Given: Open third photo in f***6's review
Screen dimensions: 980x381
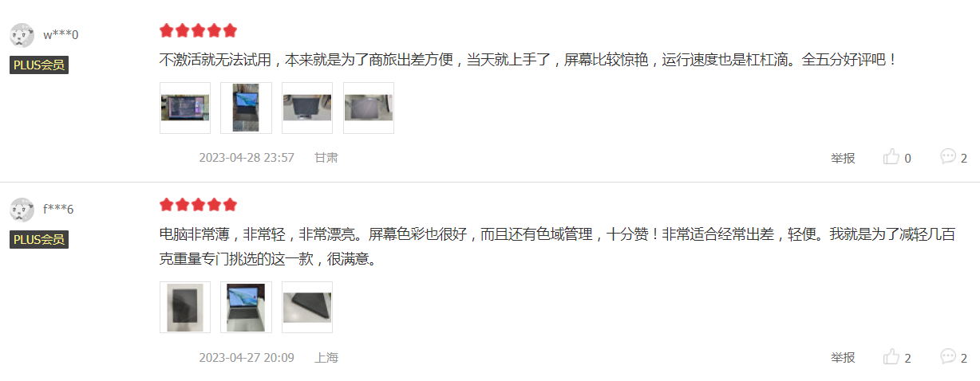Looking at the screenshot, I should coord(307,307).
